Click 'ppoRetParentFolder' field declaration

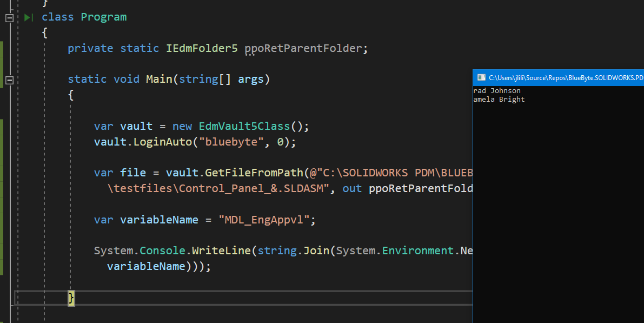click(303, 49)
